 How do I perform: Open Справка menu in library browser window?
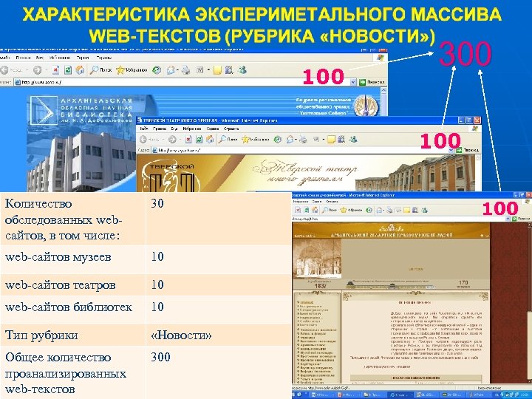[x=104, y=58]
